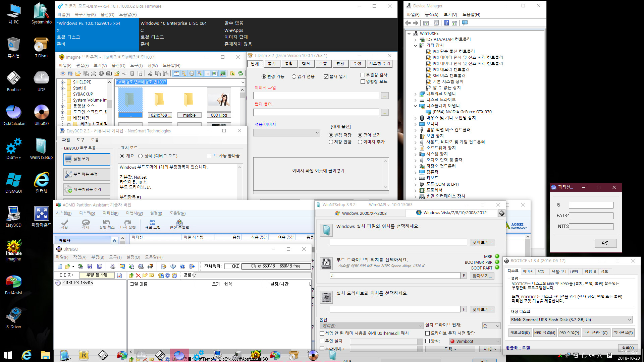The image size is (644, 362).
Task: Enable the unattended install checkbox in WinNTSetup
Action: tap(322, 341)
